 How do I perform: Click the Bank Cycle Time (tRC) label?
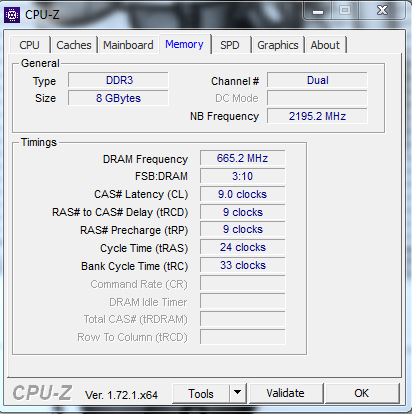click(x=135, y=266)
